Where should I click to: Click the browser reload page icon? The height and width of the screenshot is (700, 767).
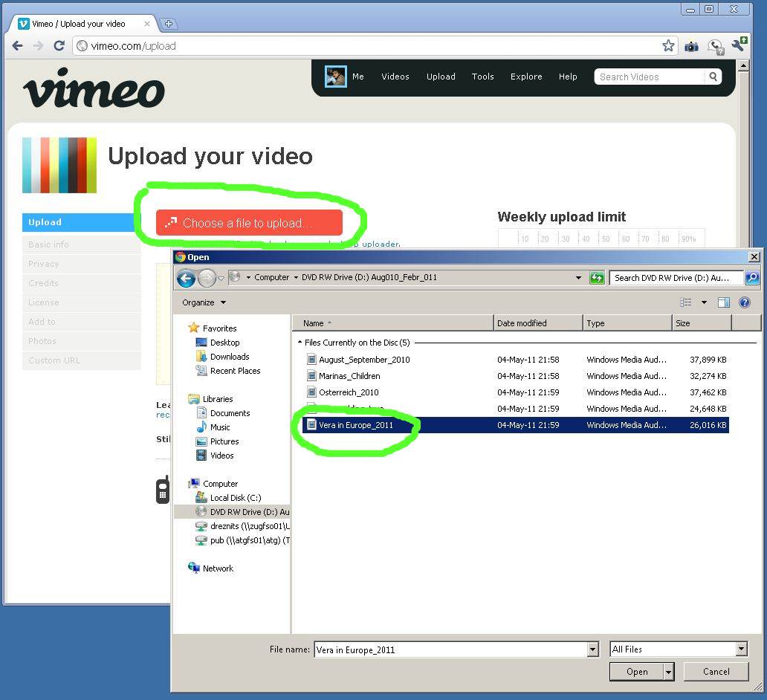coord(59,46)
